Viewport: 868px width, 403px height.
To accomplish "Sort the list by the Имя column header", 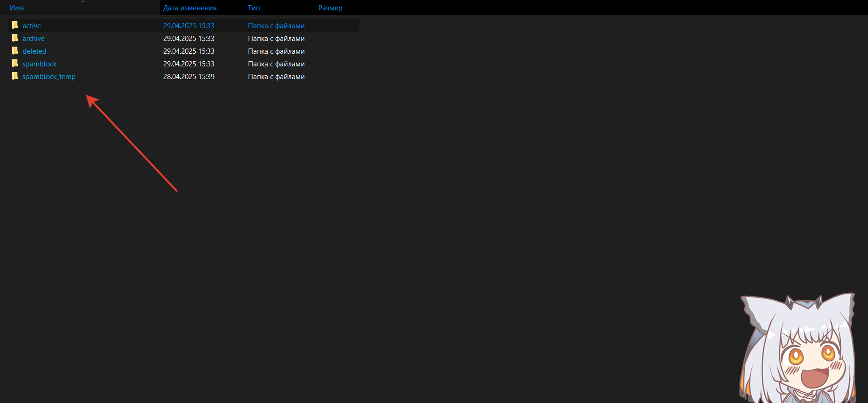I will pos(17,8).
